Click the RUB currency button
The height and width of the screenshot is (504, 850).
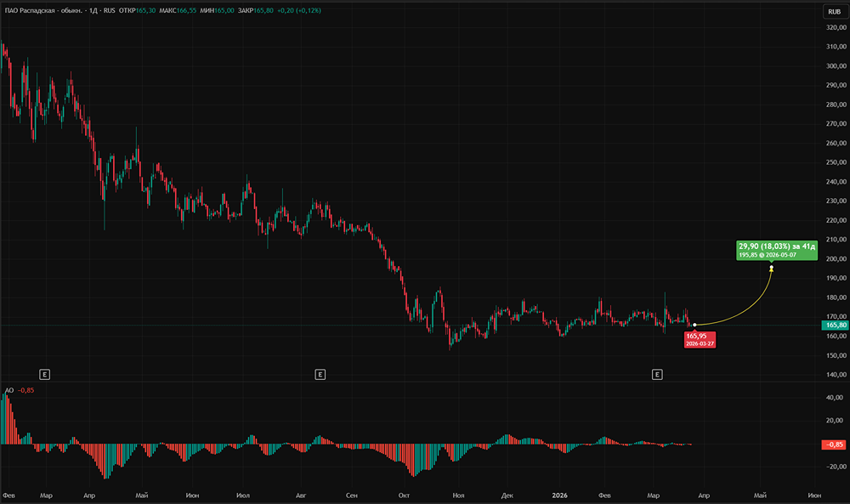pos(835,11)
